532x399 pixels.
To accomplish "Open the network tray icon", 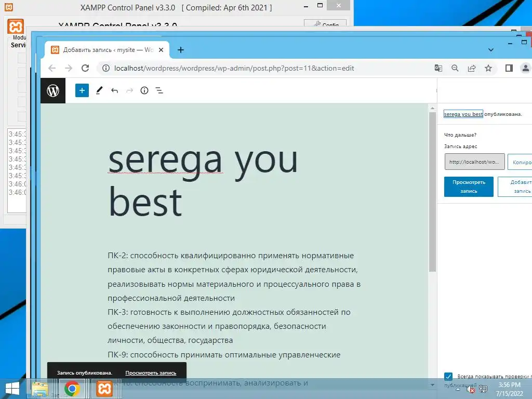I will click(x=483, y=389).
